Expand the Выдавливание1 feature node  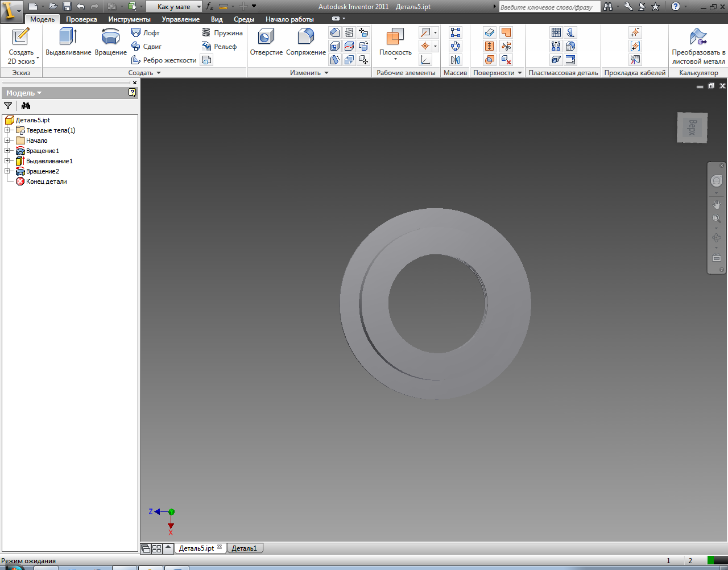tap(7, 161)
